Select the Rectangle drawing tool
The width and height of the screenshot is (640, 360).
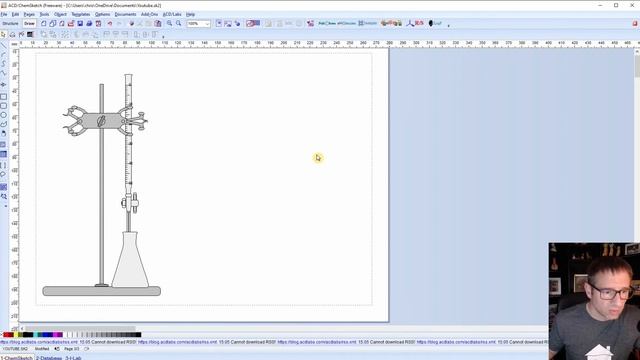3,97
